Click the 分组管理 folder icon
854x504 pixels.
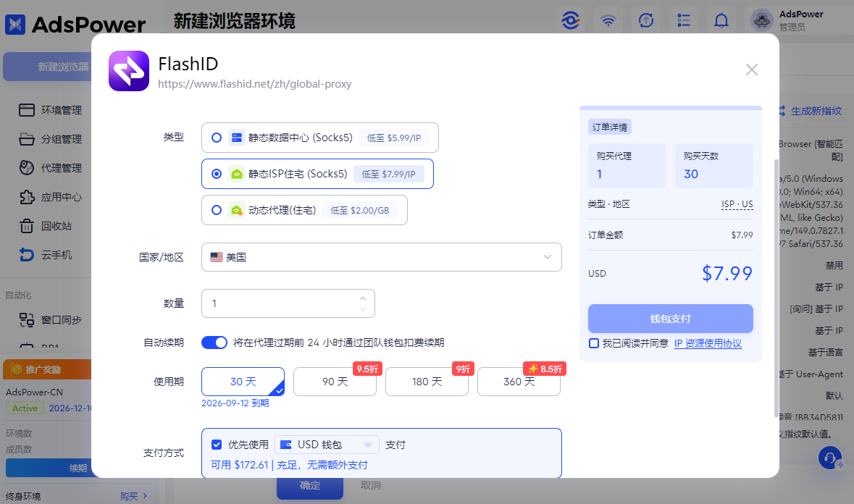tap(27, 139)
